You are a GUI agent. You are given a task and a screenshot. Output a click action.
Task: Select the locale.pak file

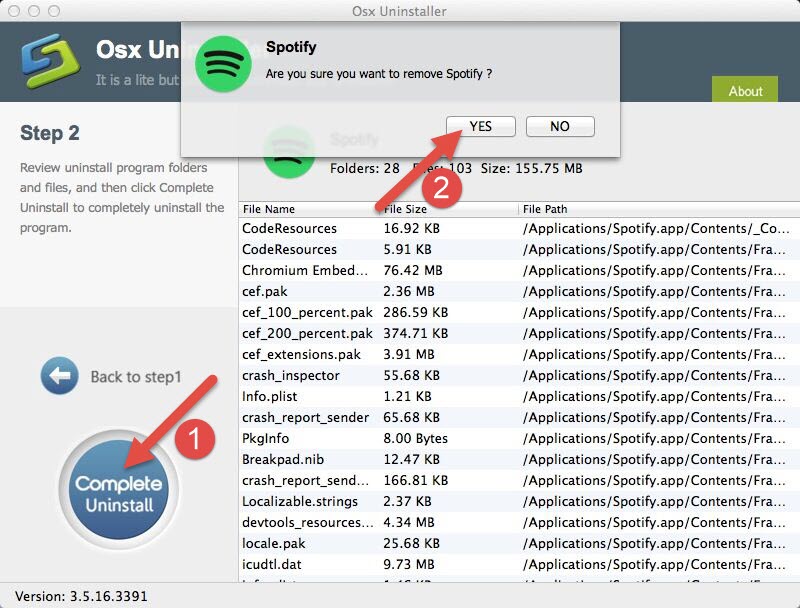519,543
